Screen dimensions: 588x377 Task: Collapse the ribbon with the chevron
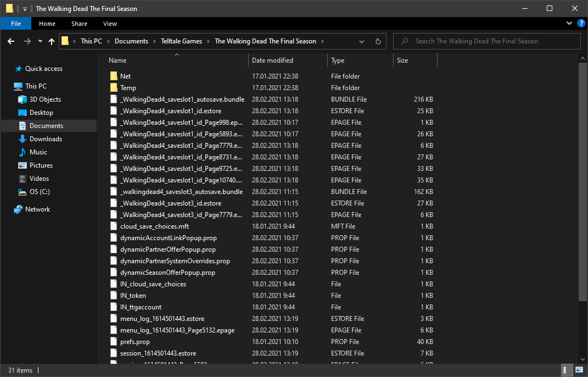click(569, 24)
